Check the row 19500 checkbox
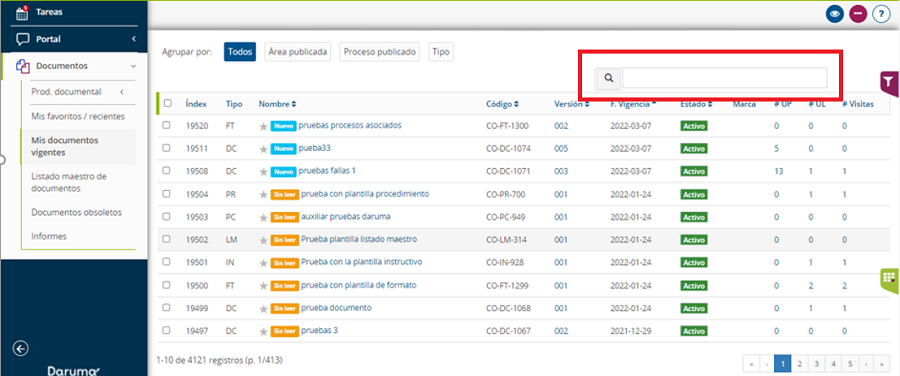The width and height of the screenshot is (900, 376). 166,285
